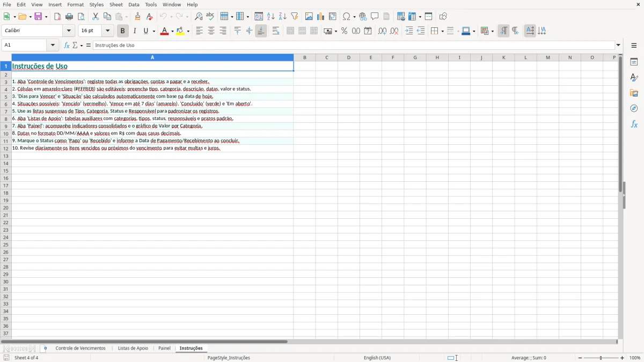Center text horizontally
The image size is (644, 362).
coord(211,31)
